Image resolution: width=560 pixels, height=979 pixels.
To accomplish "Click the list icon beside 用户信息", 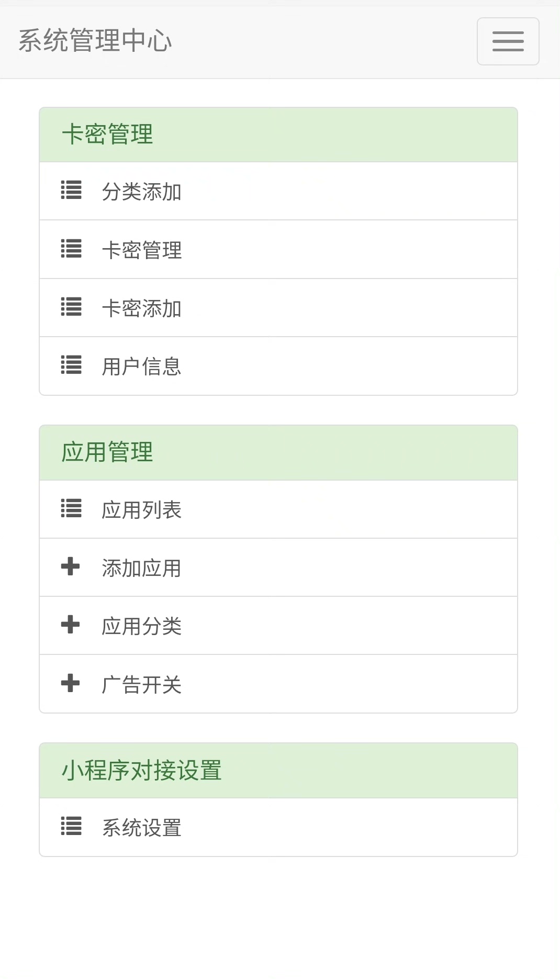I will [71, 365].
